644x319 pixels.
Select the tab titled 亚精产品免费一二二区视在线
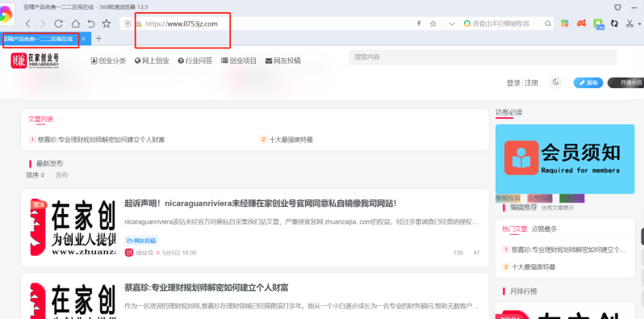point(38,39)
